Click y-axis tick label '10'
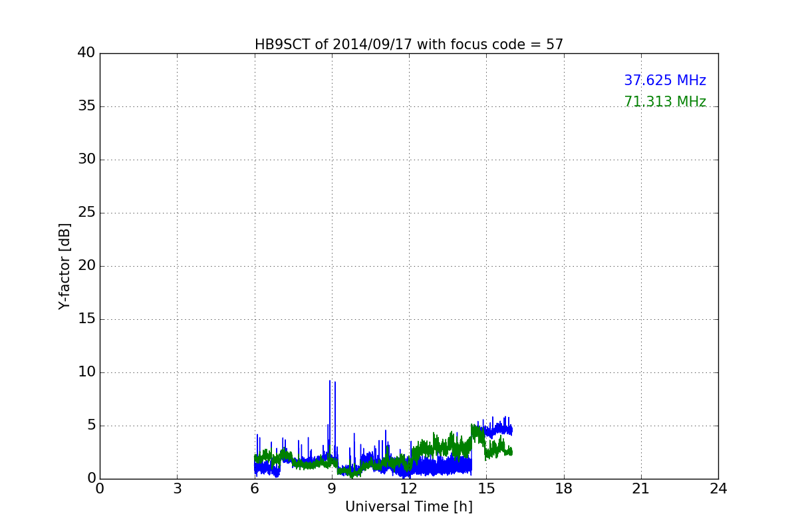 86,372
